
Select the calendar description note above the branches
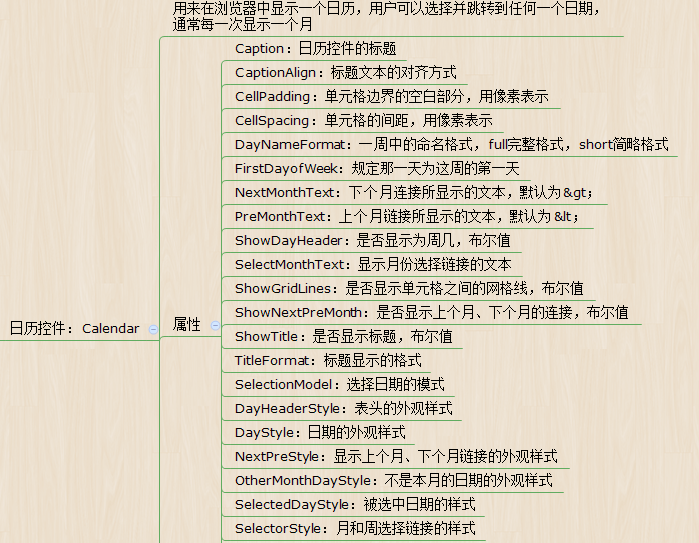click(387, 16)
